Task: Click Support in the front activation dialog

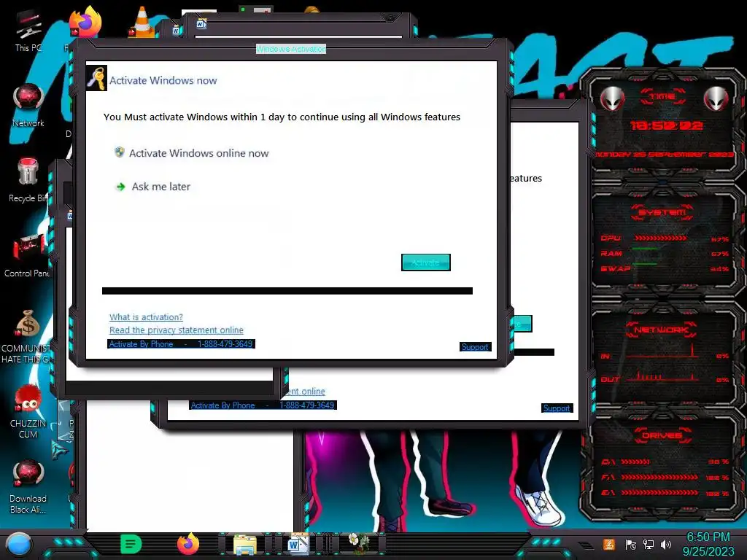Action: coord(475,346)
